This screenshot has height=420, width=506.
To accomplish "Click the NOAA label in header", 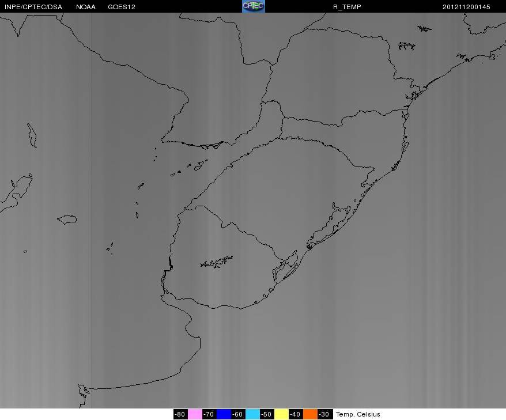I will pos(86,7).
